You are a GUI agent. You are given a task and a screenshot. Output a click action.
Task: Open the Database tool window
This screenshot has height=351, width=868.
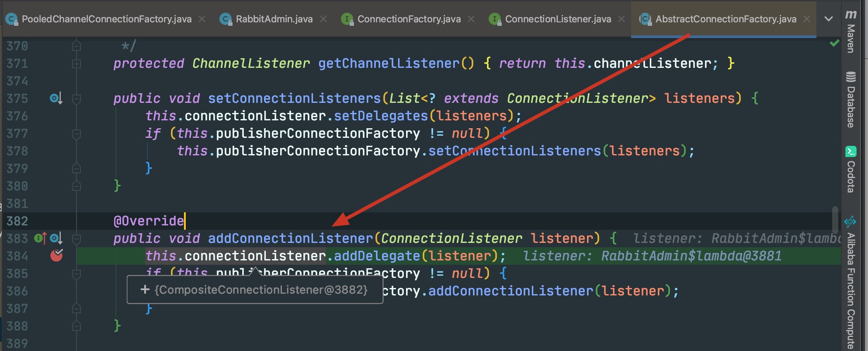coord(851,100)
